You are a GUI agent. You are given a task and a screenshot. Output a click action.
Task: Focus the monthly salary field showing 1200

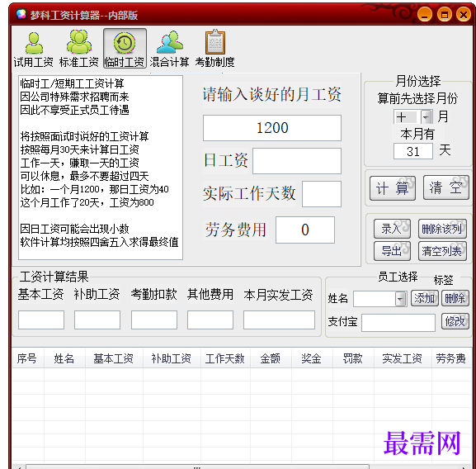[272, 128]
